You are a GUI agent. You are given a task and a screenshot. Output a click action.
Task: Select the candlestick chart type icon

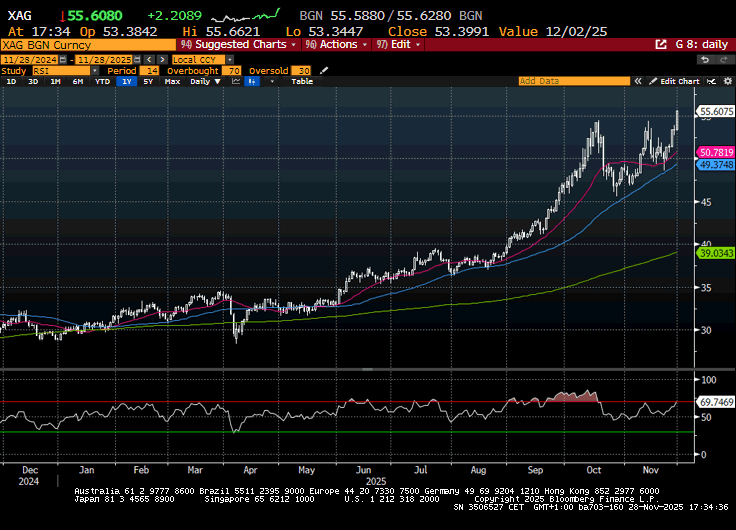point(252,82)
